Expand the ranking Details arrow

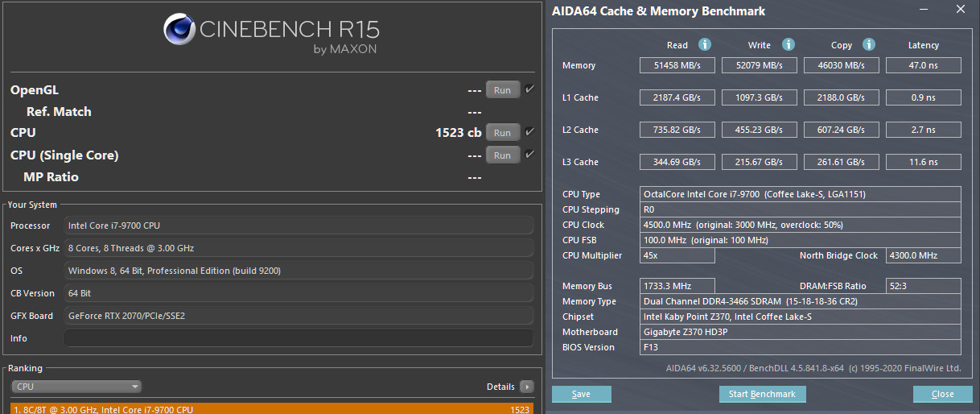point(527,387)
